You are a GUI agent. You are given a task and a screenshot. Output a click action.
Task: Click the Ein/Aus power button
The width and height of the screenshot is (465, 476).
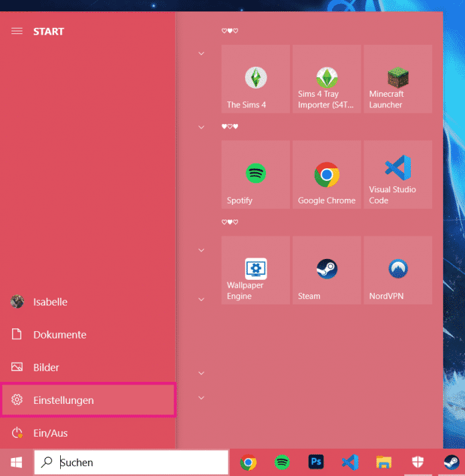(x=50, y=433)
